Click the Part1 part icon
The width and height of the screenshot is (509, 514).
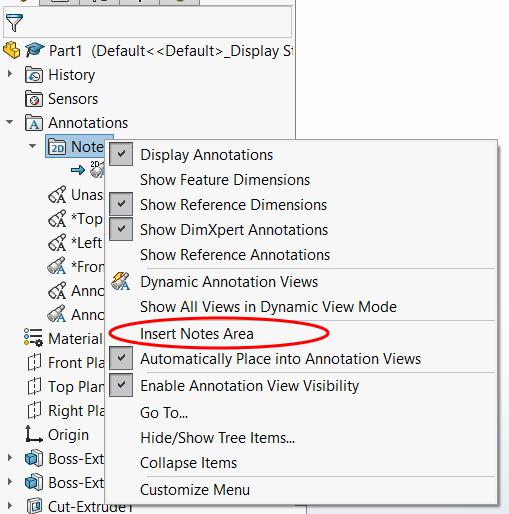[11, 50]
